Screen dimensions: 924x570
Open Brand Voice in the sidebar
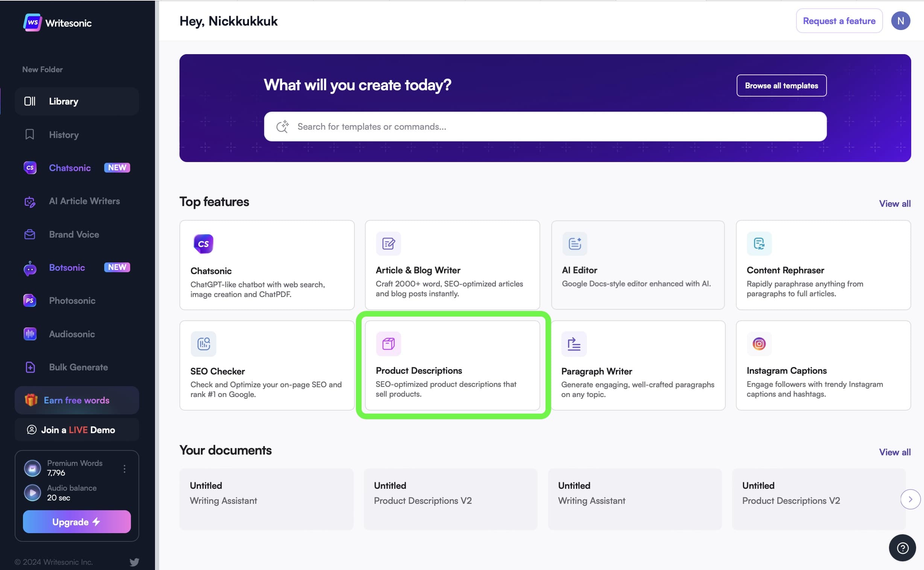point(74,234)
